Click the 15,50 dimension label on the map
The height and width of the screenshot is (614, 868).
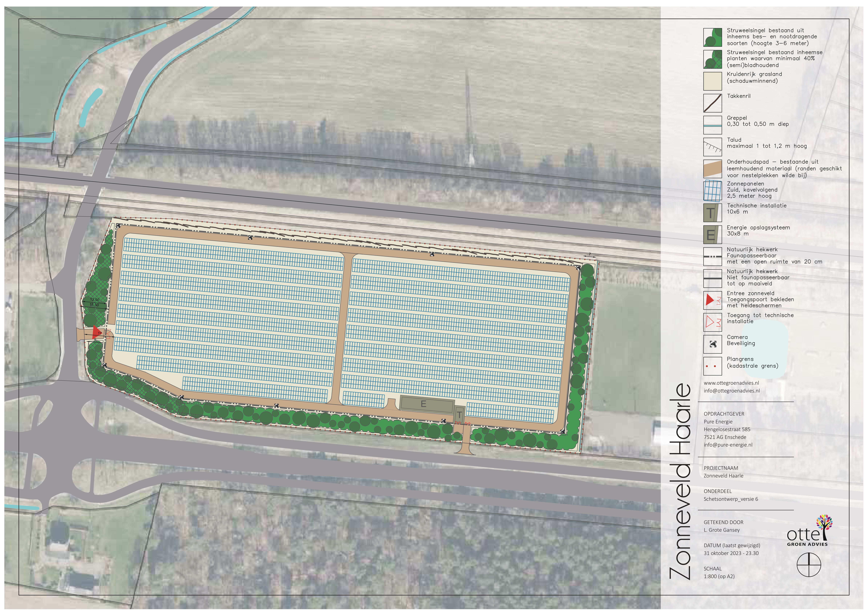pyautogui.click(x=94, y=305)
